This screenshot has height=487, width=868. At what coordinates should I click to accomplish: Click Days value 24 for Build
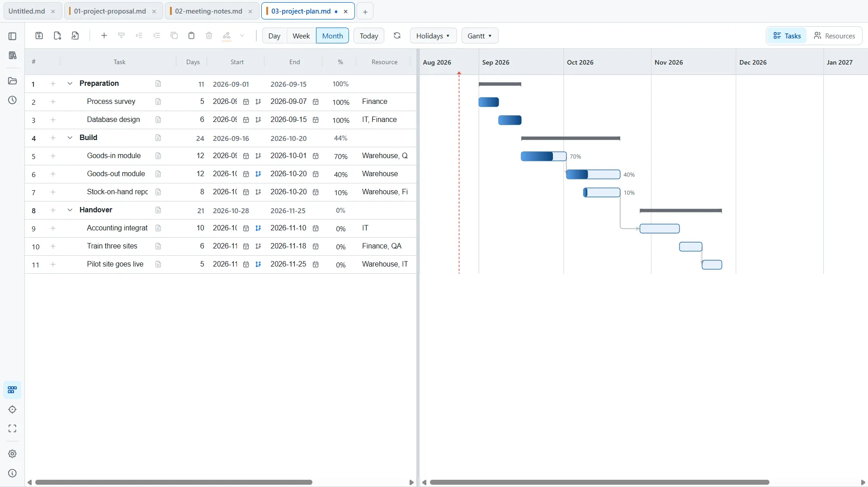coord(200,138)
